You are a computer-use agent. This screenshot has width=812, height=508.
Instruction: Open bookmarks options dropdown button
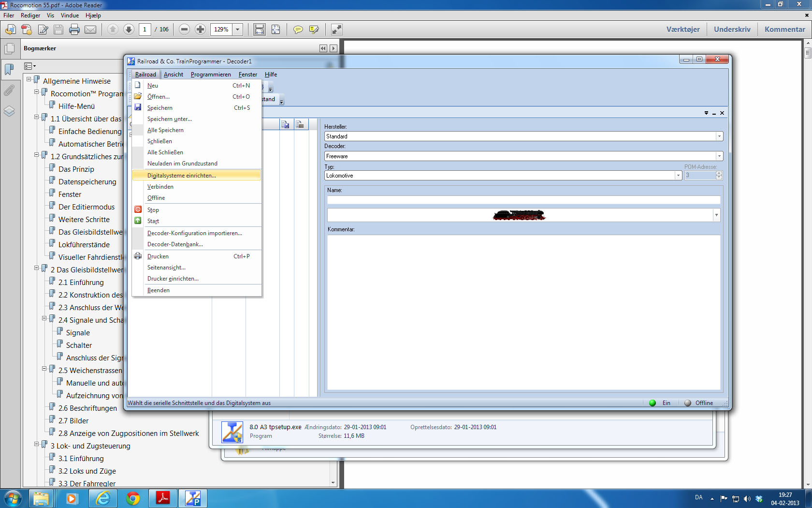pyautogui.click(x=30, y=66)
